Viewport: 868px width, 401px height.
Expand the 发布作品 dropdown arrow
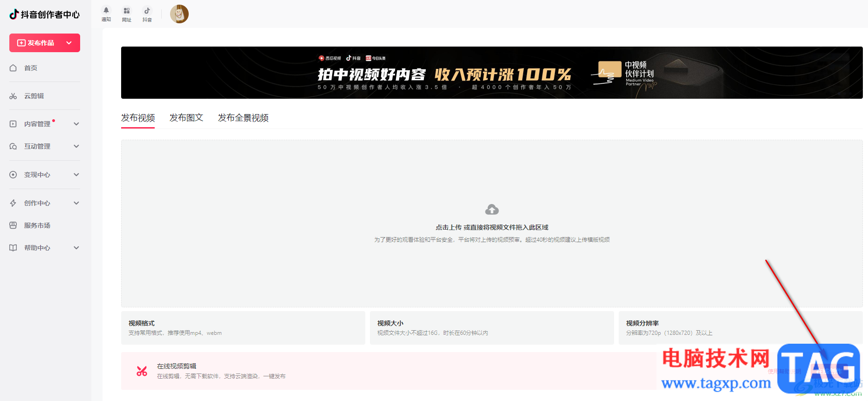[69, 43]
